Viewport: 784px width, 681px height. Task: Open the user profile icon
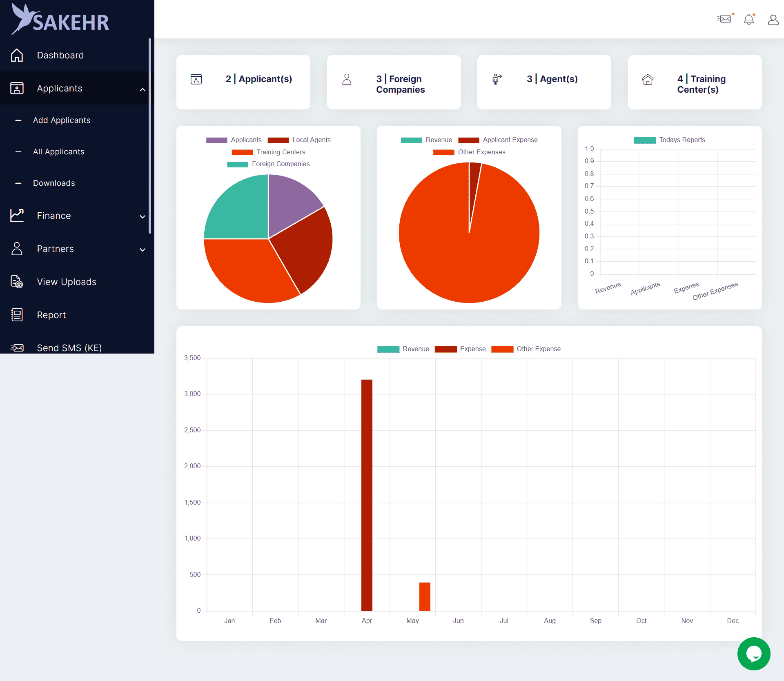pyautogui.click(x=773, y=20)
